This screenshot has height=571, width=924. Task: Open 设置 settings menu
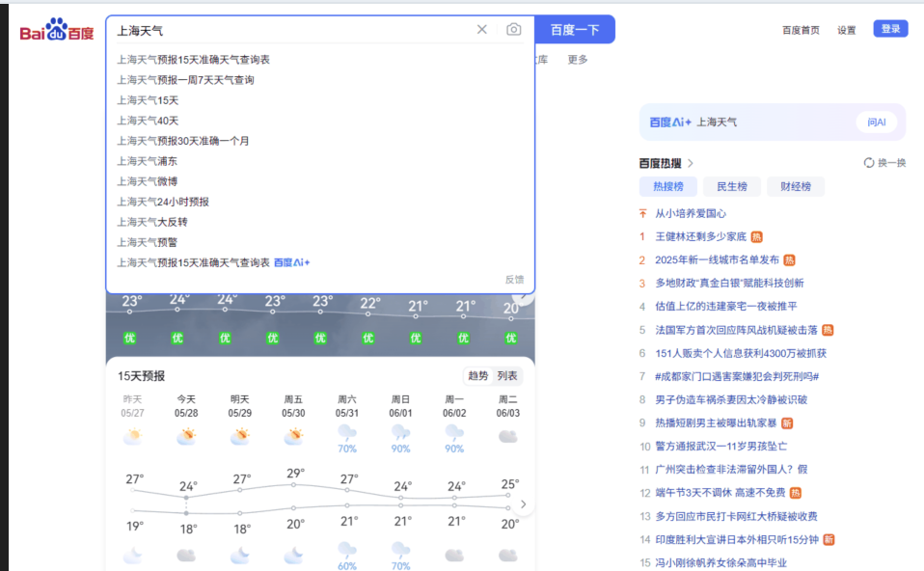click(x=846, y=30)
